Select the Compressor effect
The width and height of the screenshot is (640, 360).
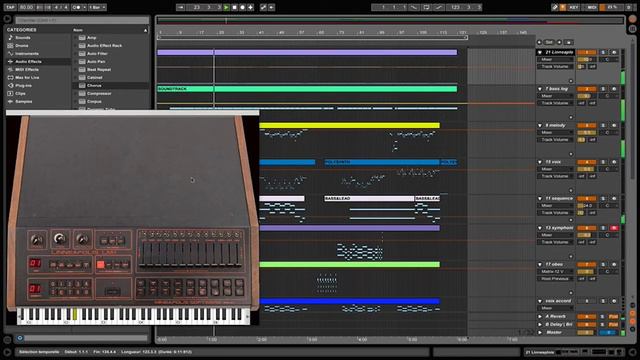pyautogui.click(x=99, y=93)
